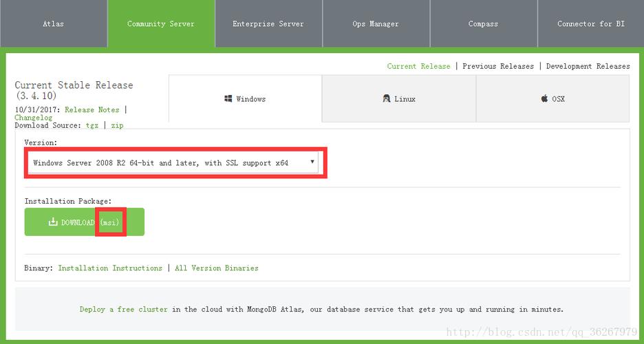
Task: Click the Apple logo icon
Action: point(545,98)
